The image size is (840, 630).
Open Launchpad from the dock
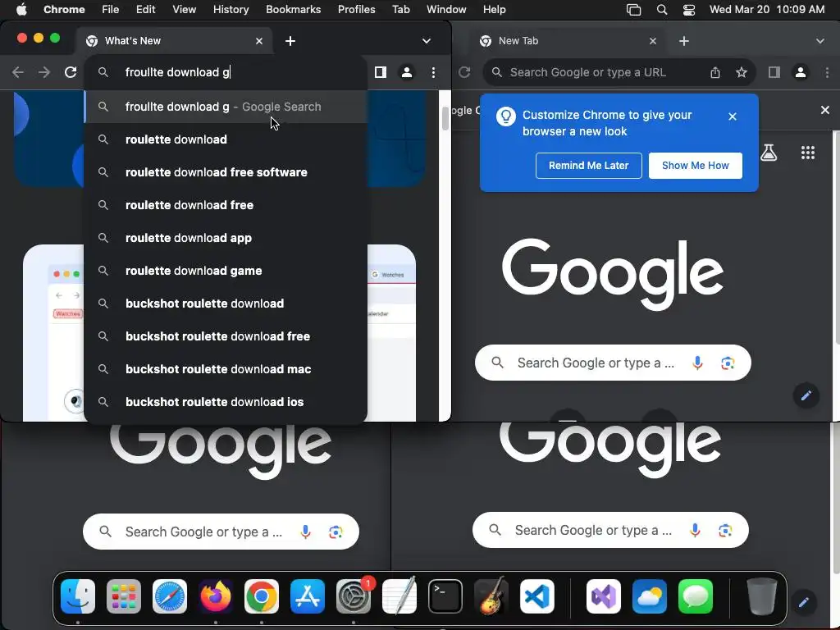[124, 596]
